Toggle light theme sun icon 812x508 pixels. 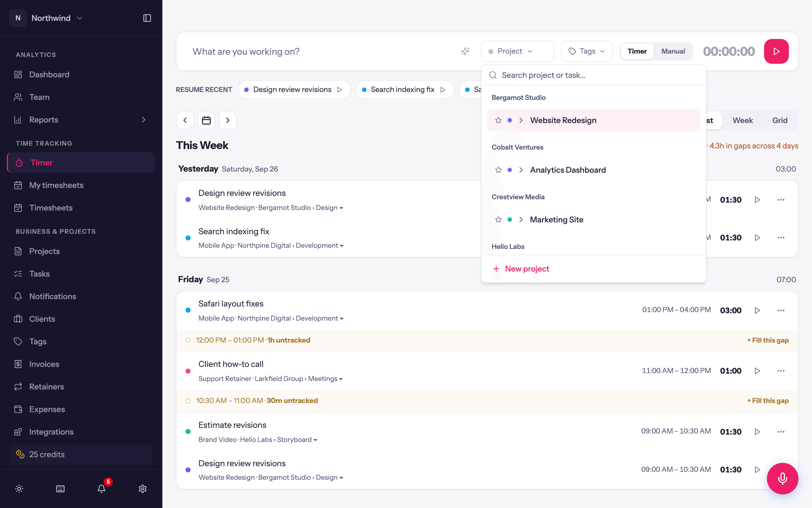pyautogui.click(x=19, y=489)
